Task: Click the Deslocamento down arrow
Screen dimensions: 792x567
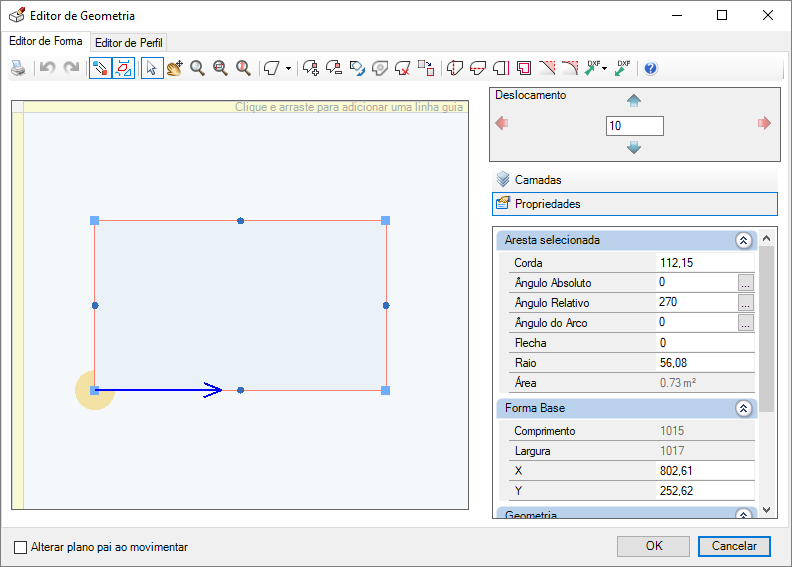Action: [x=634, y=147]
